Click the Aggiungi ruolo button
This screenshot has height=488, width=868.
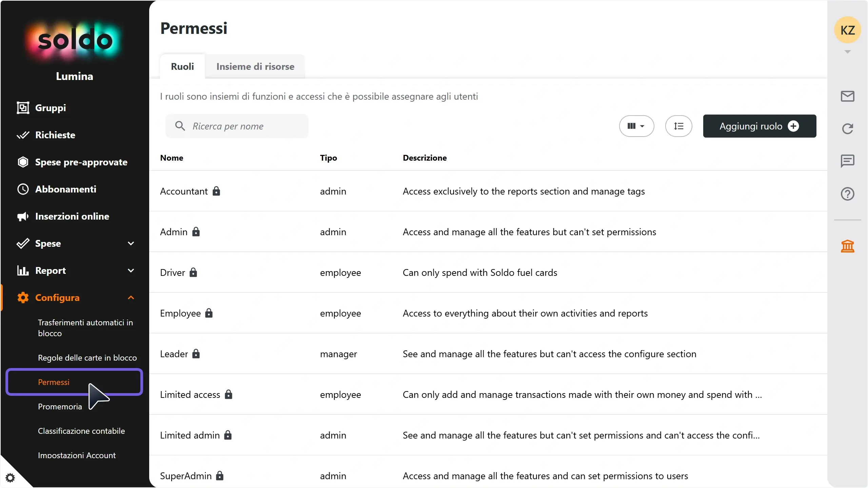pos(759,126)
